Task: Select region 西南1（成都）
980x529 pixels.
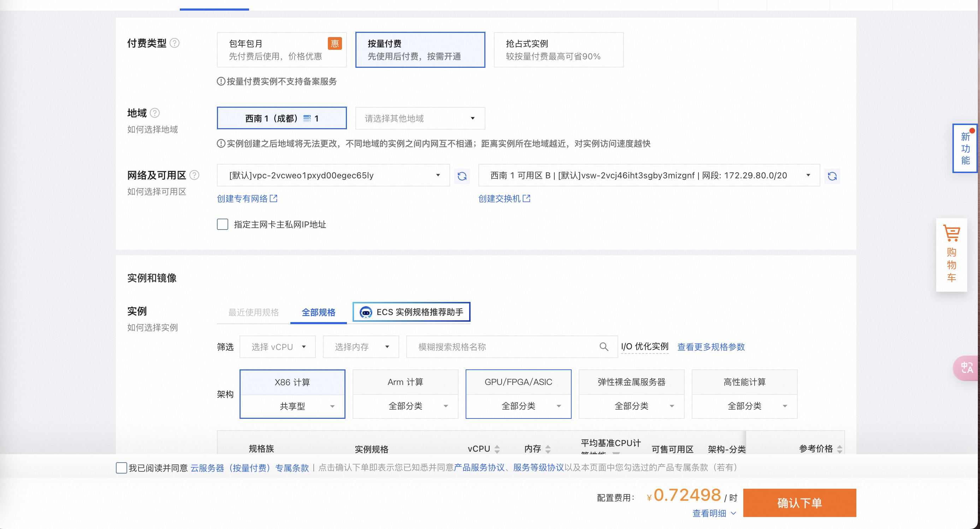Action: click(282, 118)
